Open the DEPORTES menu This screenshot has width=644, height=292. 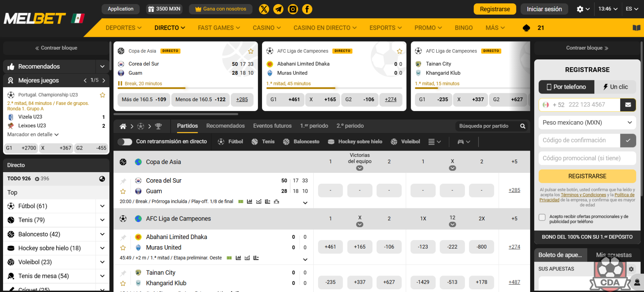(123, 28)
